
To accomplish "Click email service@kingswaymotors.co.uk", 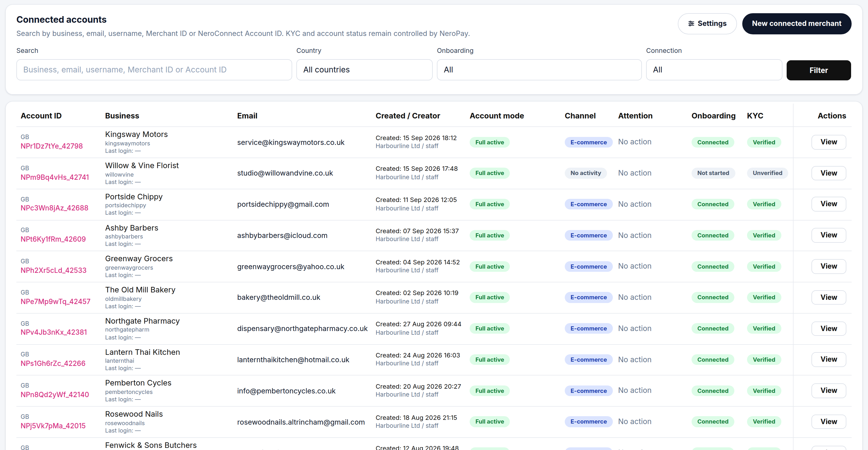I will (291, 143).
